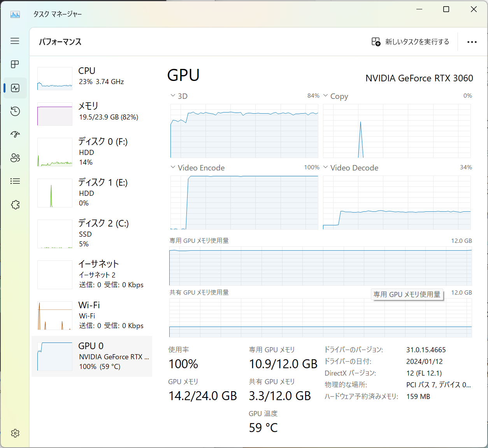The width and height of the screenshot is (488, 448).
Task: Click driver version 31.0.15.4665
Action: 426,350
